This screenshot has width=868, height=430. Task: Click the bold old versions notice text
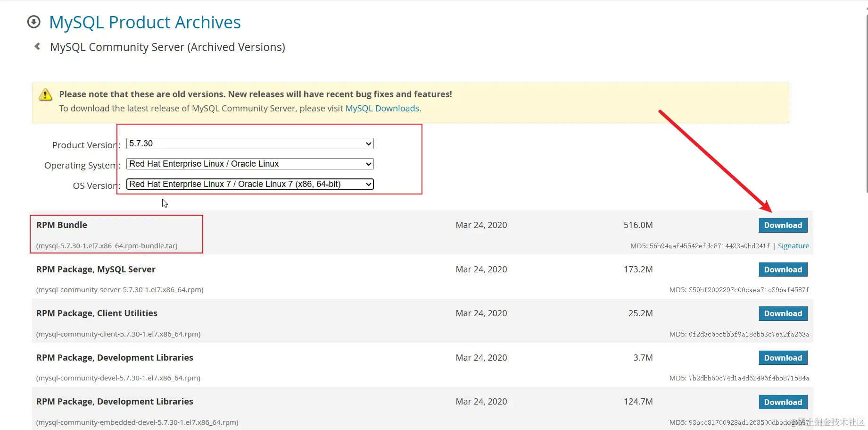point(256,94)
